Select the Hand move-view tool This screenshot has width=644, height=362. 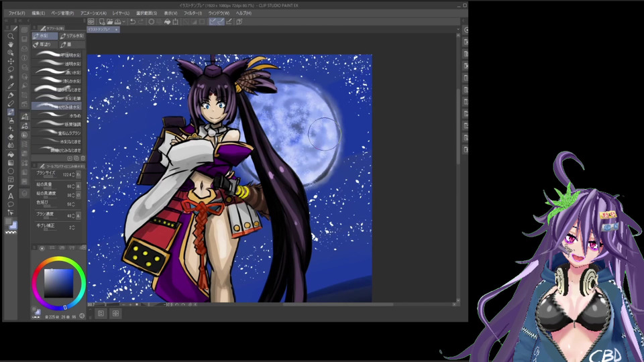click(x=11, y=44)
